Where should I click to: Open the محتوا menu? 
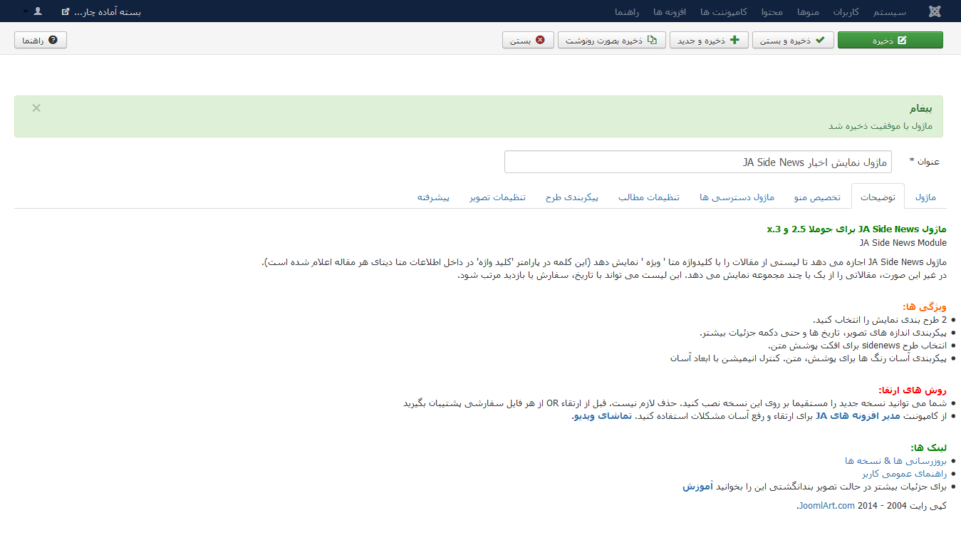(772, 11)
